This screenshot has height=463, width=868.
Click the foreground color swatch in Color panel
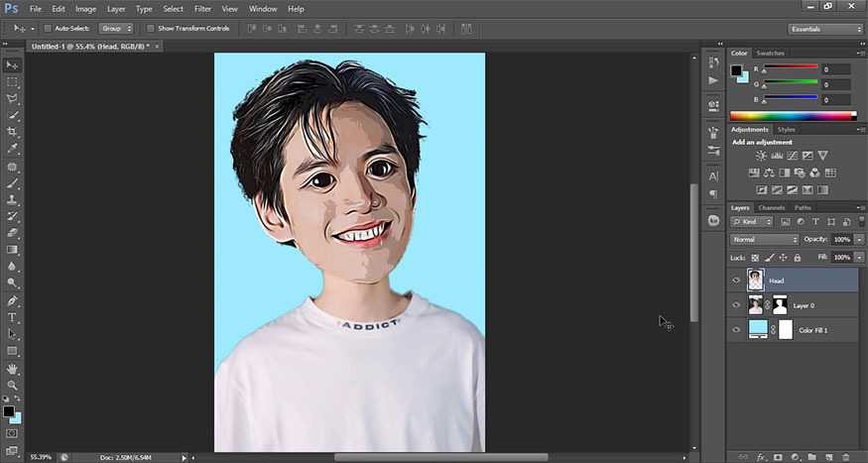coord(737,70)
